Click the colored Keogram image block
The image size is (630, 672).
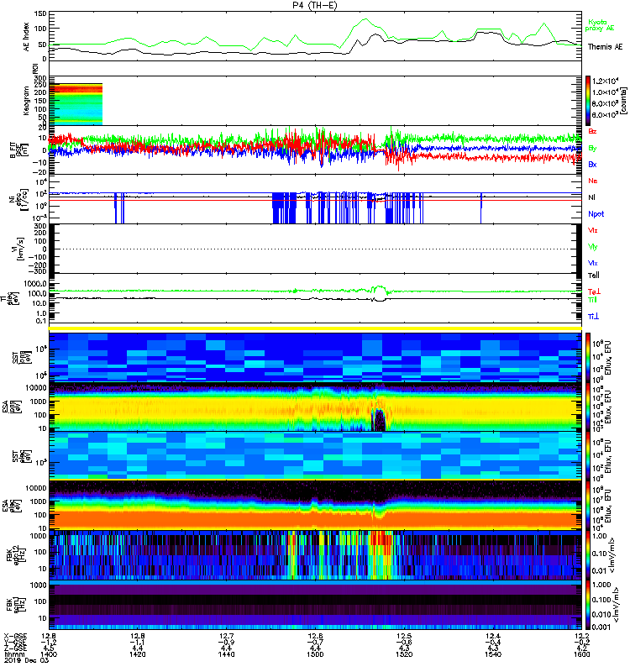coord(76,104)
